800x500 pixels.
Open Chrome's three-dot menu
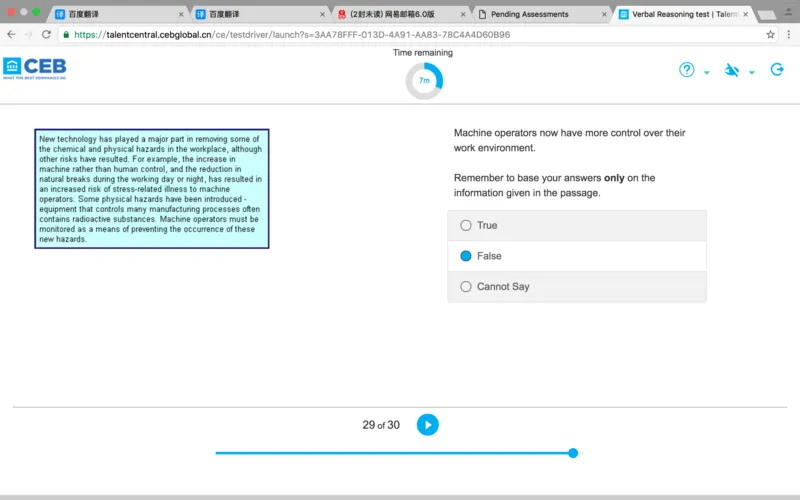point(789,34)
